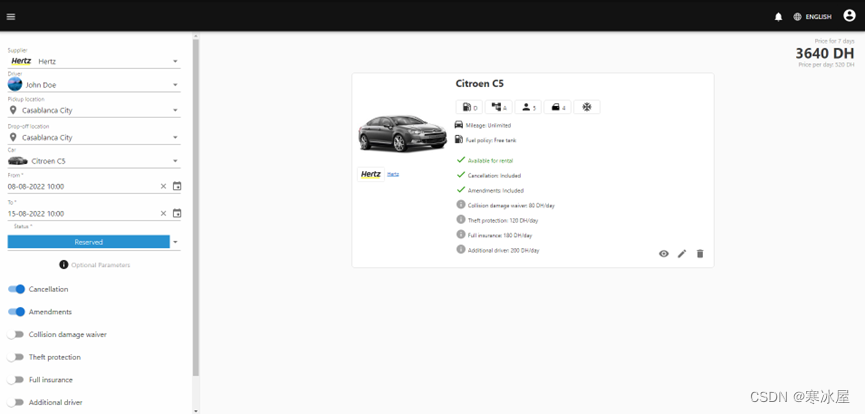This screenshot has height=414, width=865.
Task: Click Price per day: 520 DH text
Action: pyautogui.click(x=826, y=65)
